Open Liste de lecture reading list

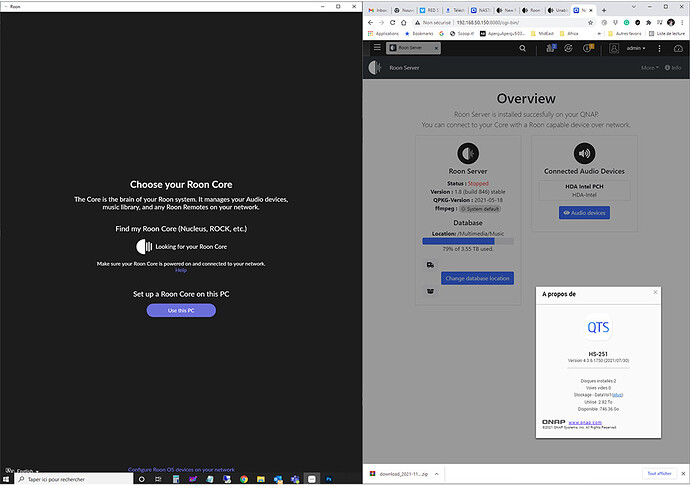tap(667, 33)
